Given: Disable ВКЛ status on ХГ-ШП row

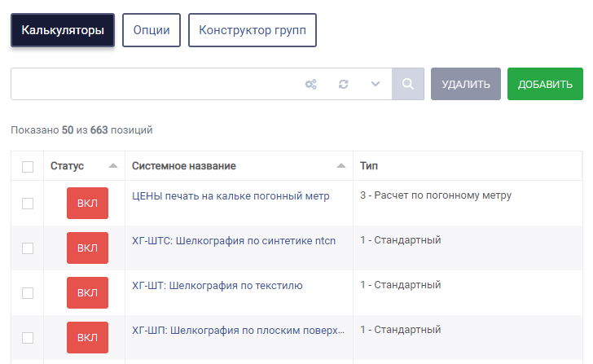Looking at the screenshot, I should (87, 338).
